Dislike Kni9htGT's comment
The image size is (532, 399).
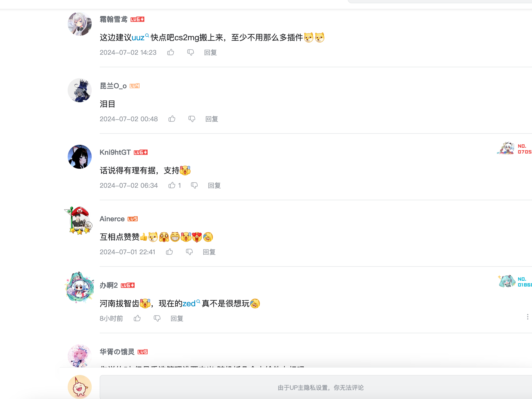pos(194,185)
